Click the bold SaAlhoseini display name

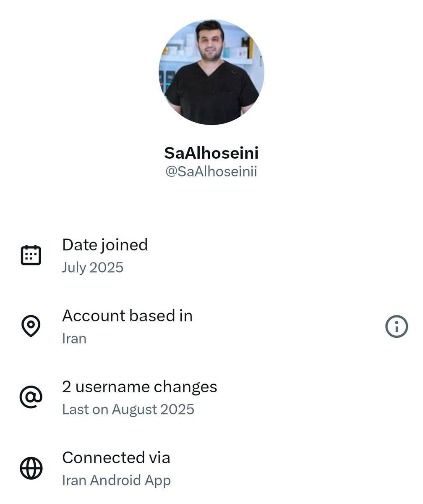[x=211, y=153]
